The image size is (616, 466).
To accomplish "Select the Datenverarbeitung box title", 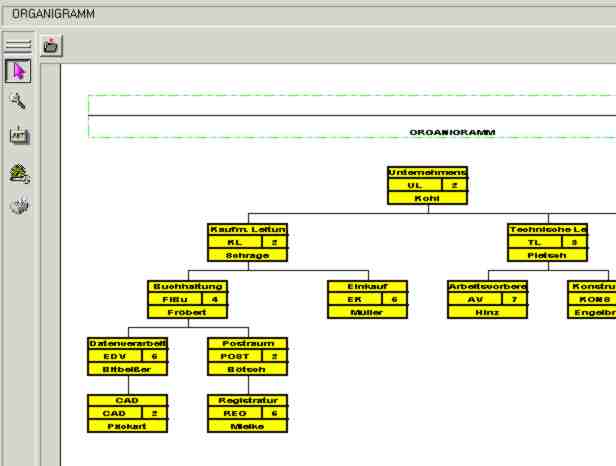I will pos(128,343).
